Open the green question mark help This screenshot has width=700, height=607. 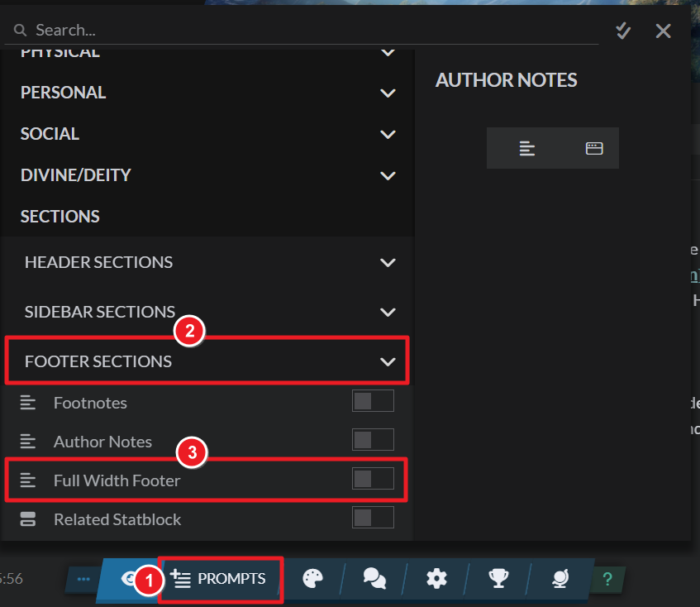pos(607,580)
